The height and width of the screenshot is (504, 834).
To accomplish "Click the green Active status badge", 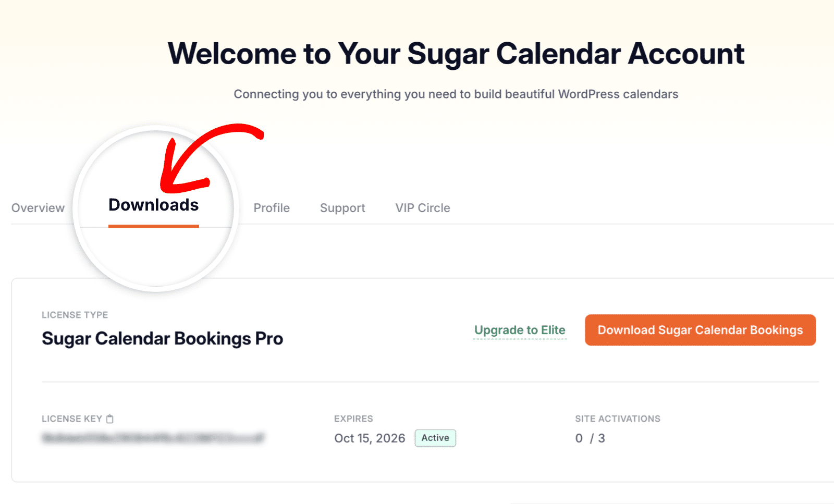I will [x=435, y=438].
